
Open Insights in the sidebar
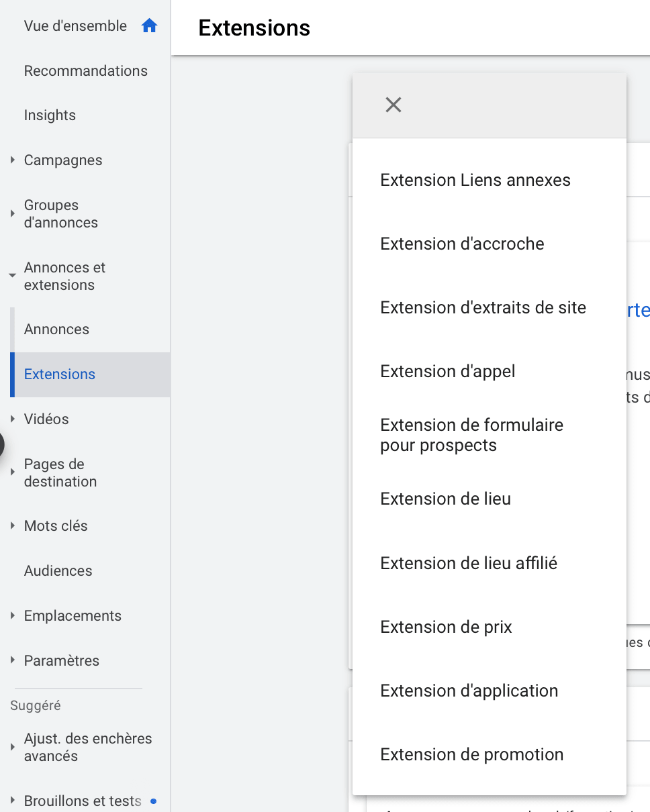[x=50, y=115]
